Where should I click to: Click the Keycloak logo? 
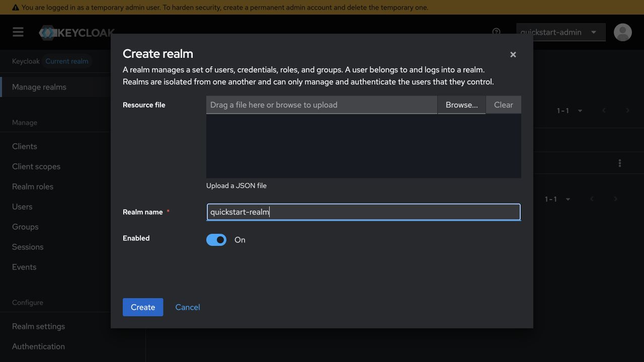[x=76, y=33]
